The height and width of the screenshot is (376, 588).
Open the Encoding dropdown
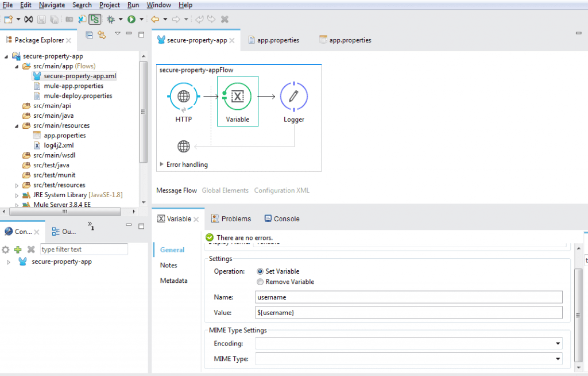pos(557,343)
